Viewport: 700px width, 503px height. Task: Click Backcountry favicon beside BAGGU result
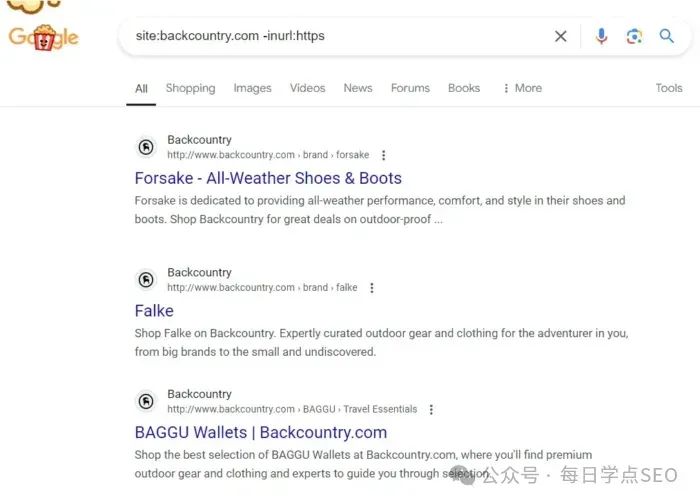tap(146, 401)
